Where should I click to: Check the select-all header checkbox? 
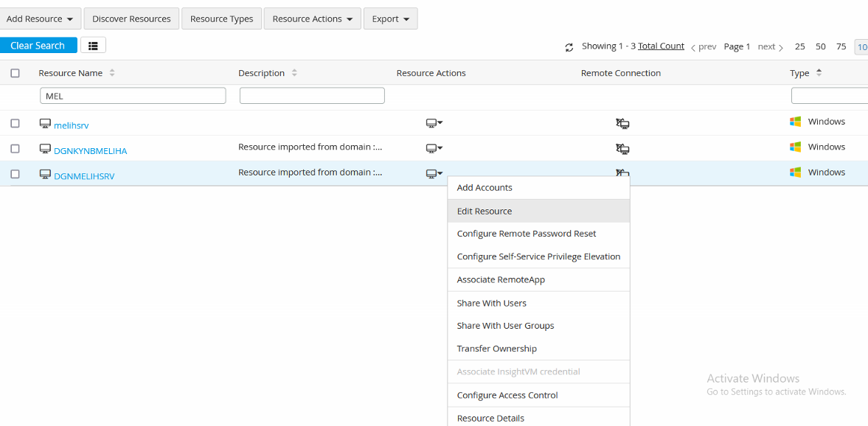pos(15,73)
